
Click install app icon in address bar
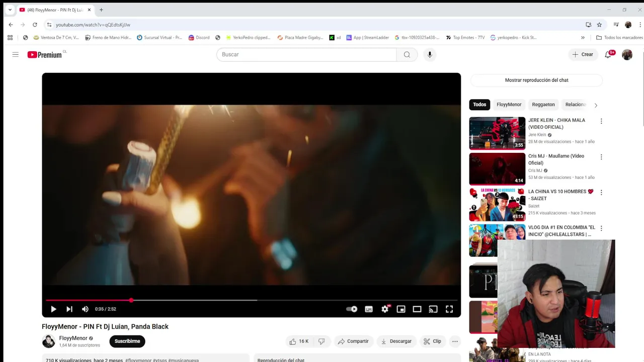coord(588,25)
